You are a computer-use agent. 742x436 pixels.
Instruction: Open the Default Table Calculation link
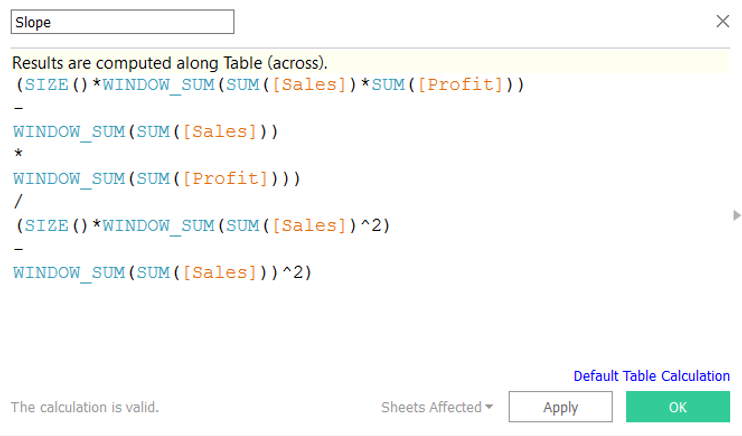click(651, 376)
